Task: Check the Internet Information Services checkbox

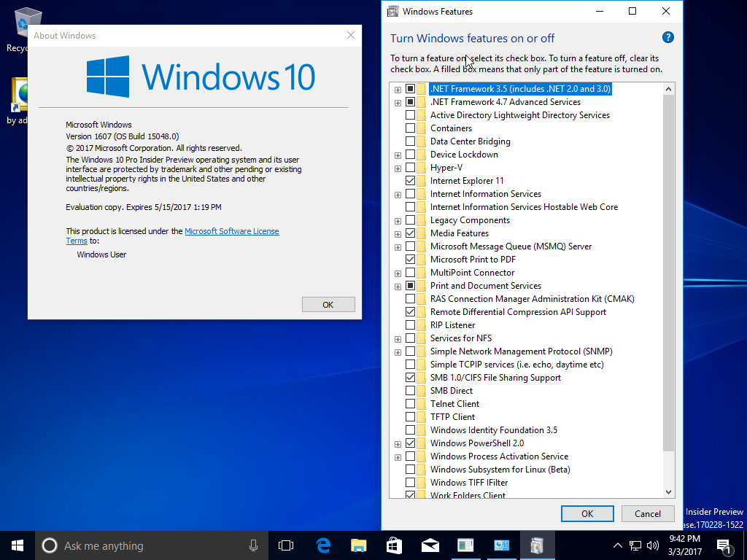Action: point(410,194)
